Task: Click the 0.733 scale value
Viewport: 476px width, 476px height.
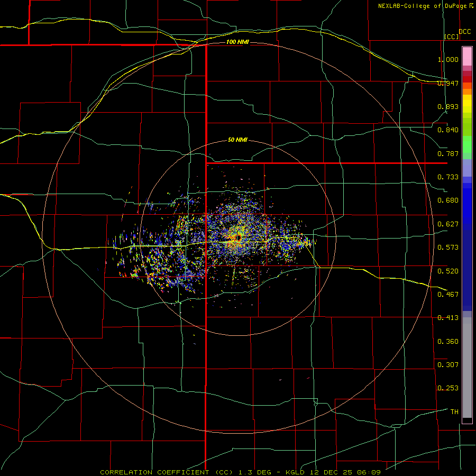Action: [448, 177]
